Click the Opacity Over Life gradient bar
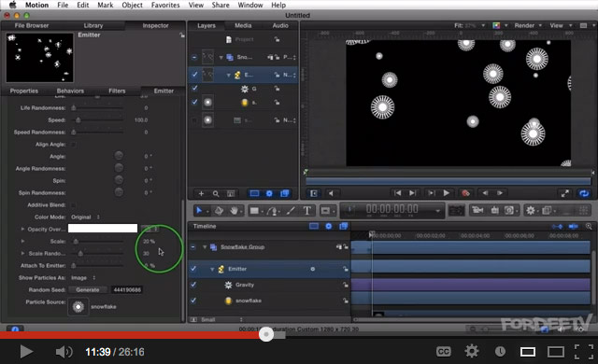This screenshot has height=364, width=598. tap(103, 228)
